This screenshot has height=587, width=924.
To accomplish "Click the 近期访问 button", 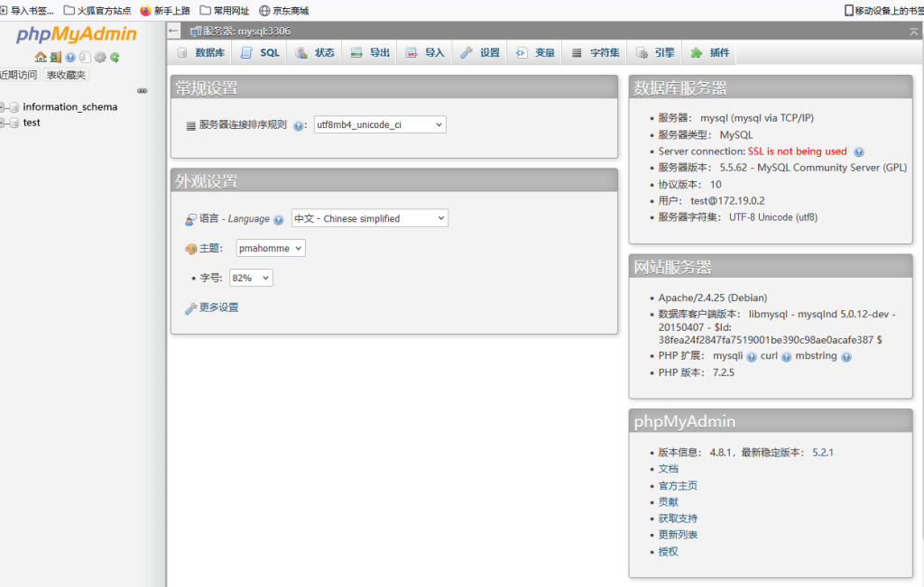I will 19,75.
